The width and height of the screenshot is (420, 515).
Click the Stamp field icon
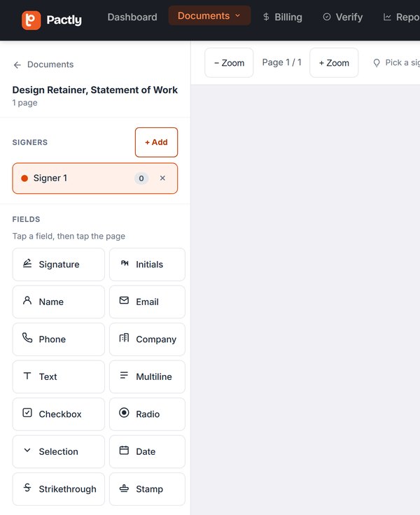(124, 488)
